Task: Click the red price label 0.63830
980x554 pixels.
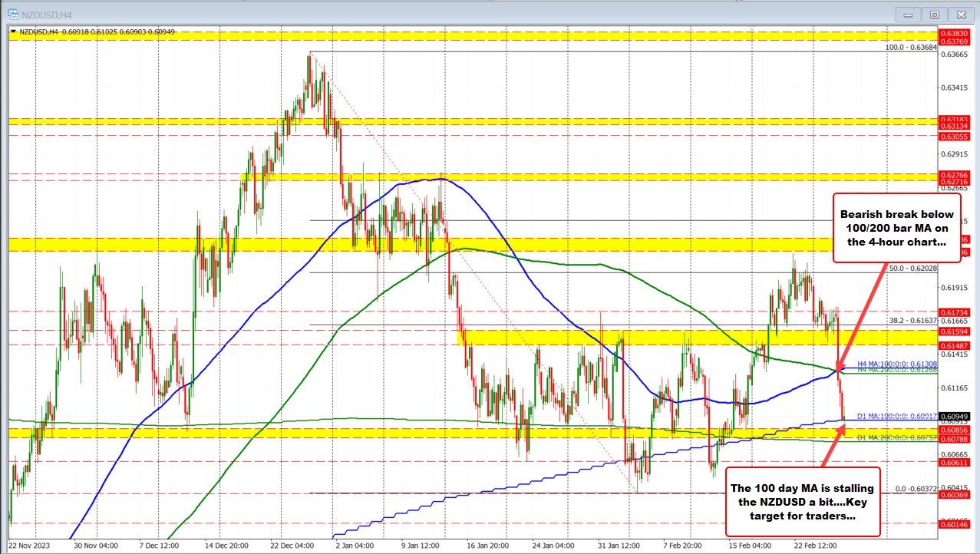Action: [x=956, y=35]
